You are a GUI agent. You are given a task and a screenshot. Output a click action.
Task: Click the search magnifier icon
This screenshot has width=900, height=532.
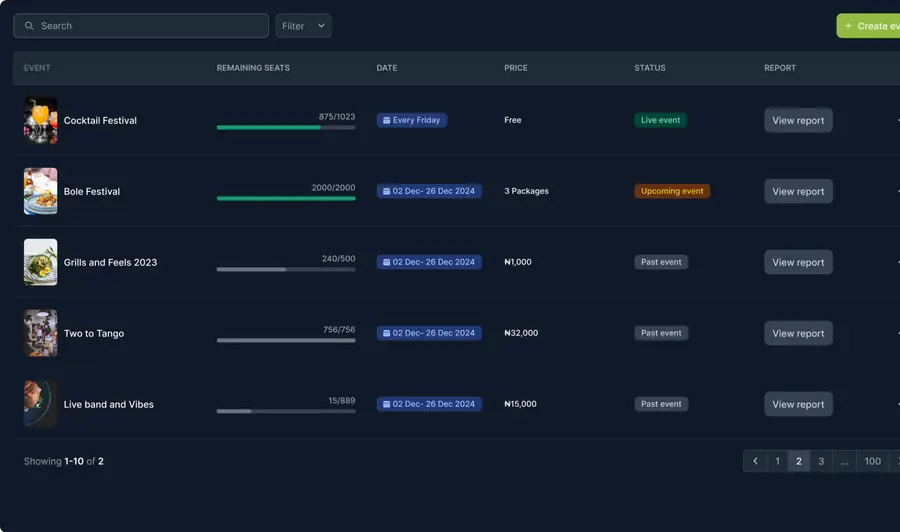(29, 26)
